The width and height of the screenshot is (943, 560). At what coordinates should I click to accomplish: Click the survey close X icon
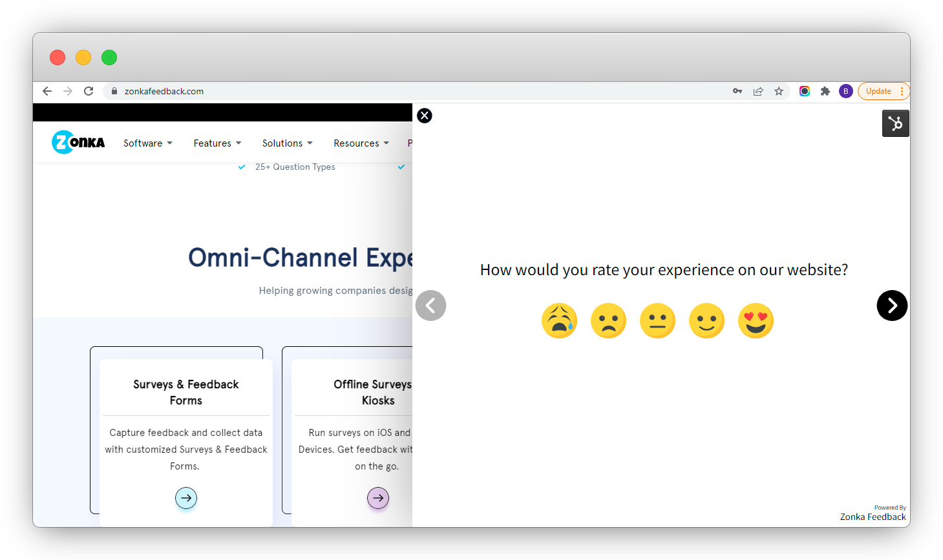coord(424,116)
